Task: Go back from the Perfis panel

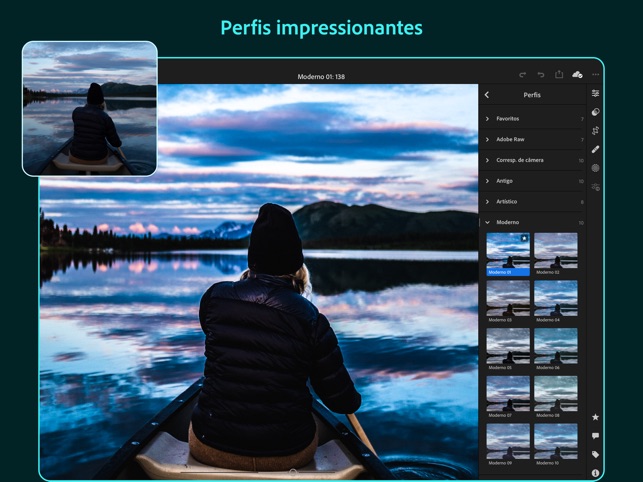Action: [487, 95]
